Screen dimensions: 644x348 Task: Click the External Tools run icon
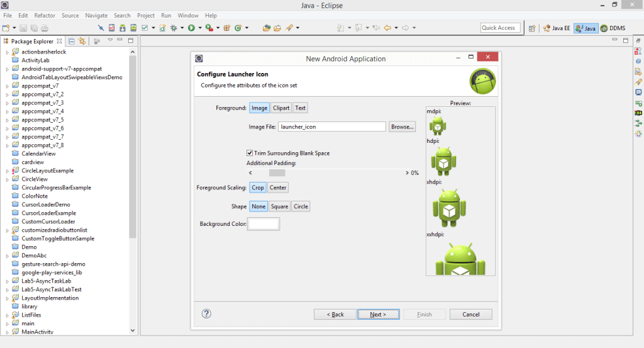pyautogui.click(x=209, y=28)
